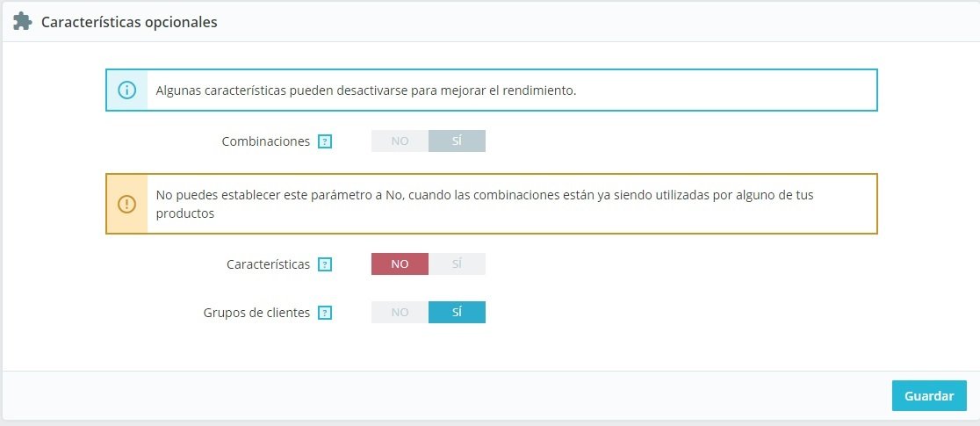Disable Características with the NO option
This screenshot has height=426, width=980.
pos(400,264)
